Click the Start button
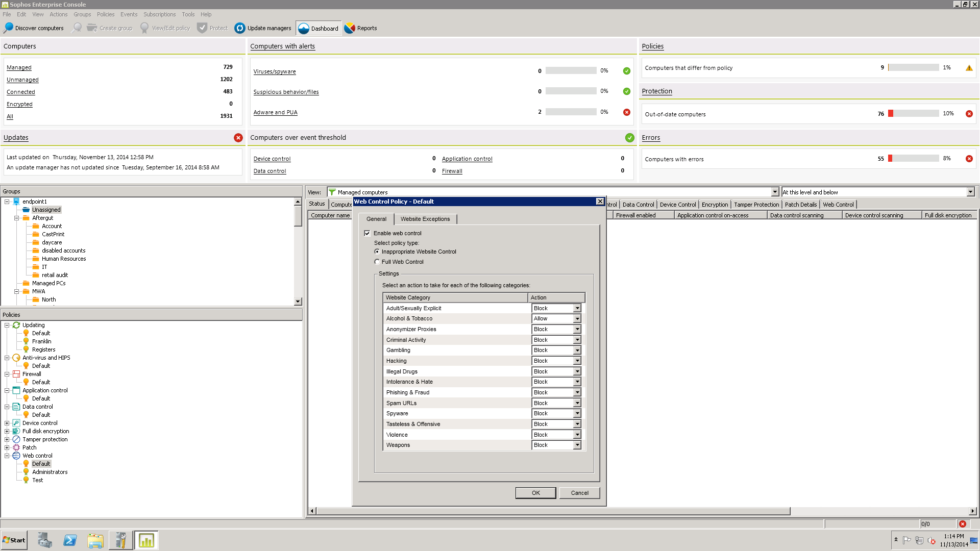The image size is (980, 551). point(14,540)
